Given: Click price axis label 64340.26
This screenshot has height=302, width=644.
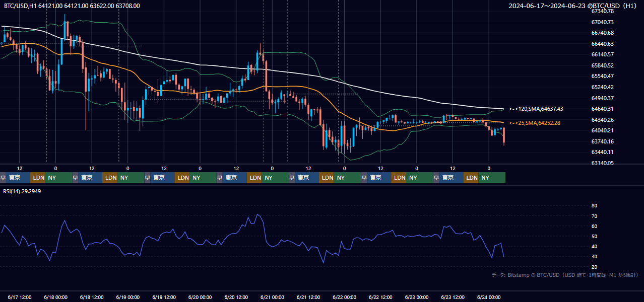Looking at the screenshot, I should (x=602, y=120).
